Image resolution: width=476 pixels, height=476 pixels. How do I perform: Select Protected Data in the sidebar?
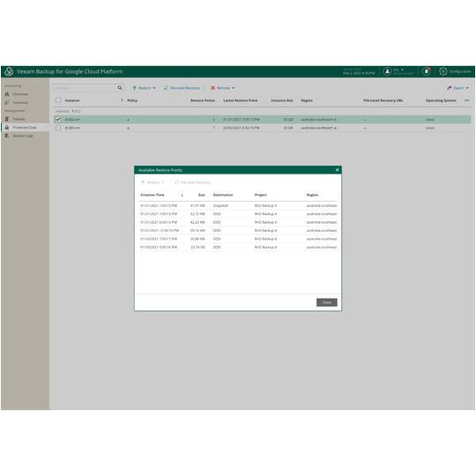tap(25, 127)
